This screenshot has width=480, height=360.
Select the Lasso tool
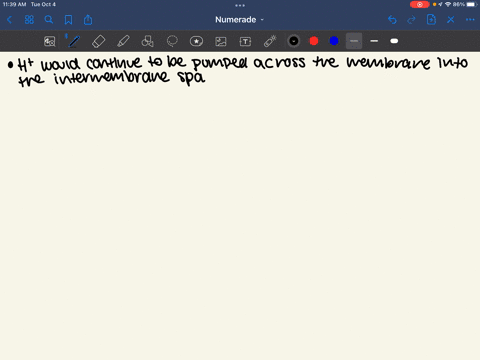[172, 41]
